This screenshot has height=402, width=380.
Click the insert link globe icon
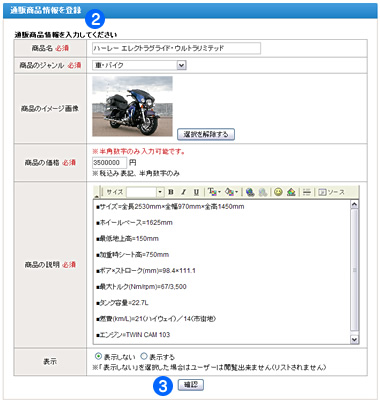tap(250, 192)
